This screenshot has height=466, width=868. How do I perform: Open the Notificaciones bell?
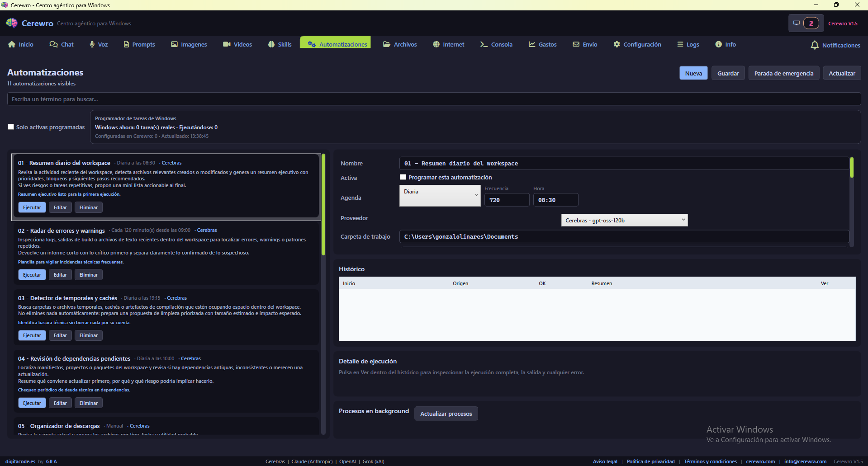coord(835,45)
